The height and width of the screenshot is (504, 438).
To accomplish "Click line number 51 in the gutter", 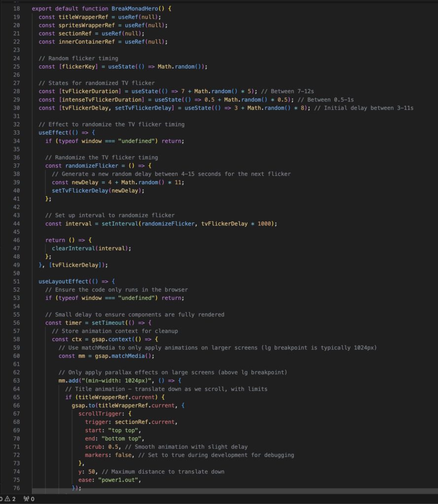I will [x=16, y=282].
